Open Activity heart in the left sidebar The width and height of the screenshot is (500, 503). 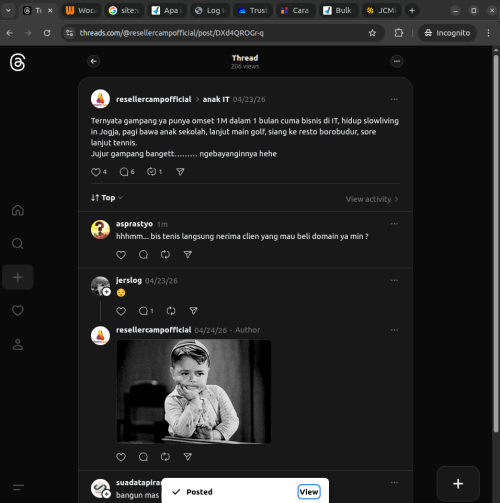click(18, 310)
